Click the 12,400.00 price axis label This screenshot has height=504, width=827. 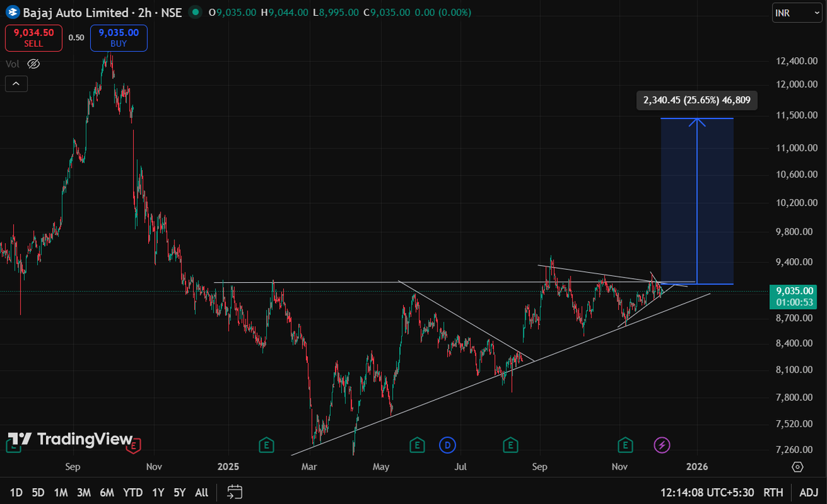pyautogui.click(x=797, y=61)
